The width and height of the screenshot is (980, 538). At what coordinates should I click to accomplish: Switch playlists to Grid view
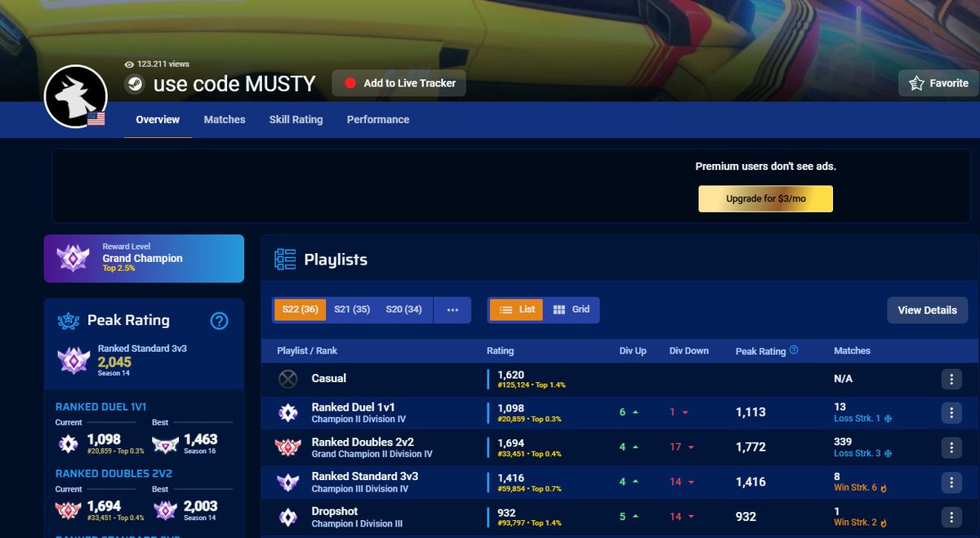[571, 310]
